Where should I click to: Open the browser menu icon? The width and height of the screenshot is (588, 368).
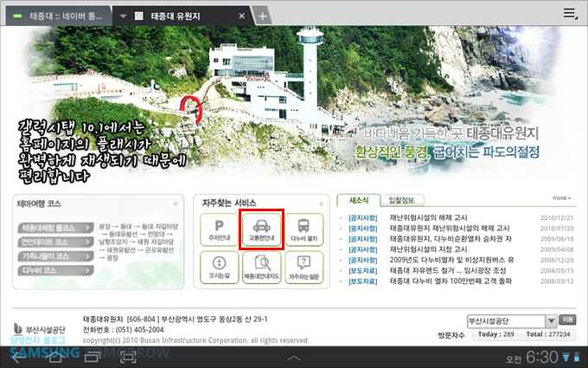571,14
